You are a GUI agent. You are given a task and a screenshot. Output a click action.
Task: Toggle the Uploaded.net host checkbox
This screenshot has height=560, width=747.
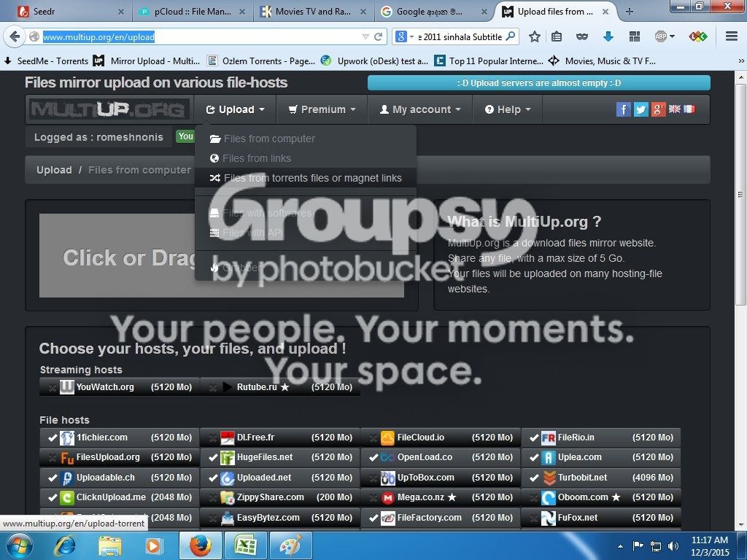click(x=213, y=478)
